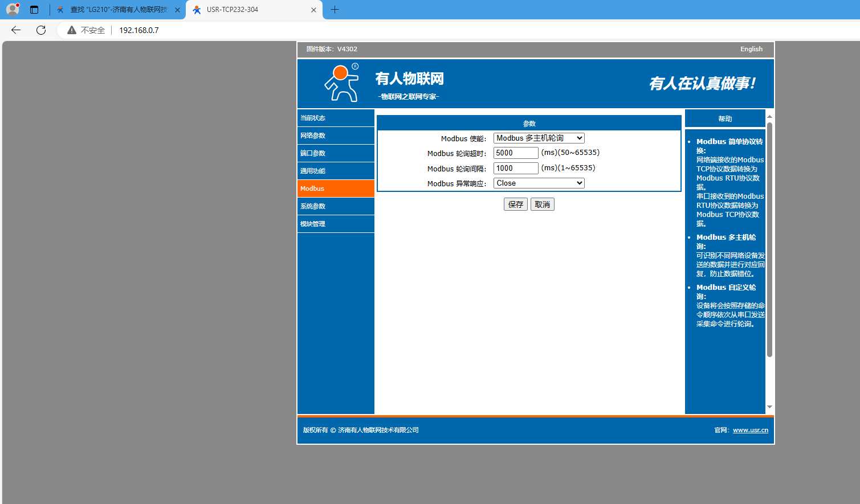Open the 网络参数 menu

(336, 136)
